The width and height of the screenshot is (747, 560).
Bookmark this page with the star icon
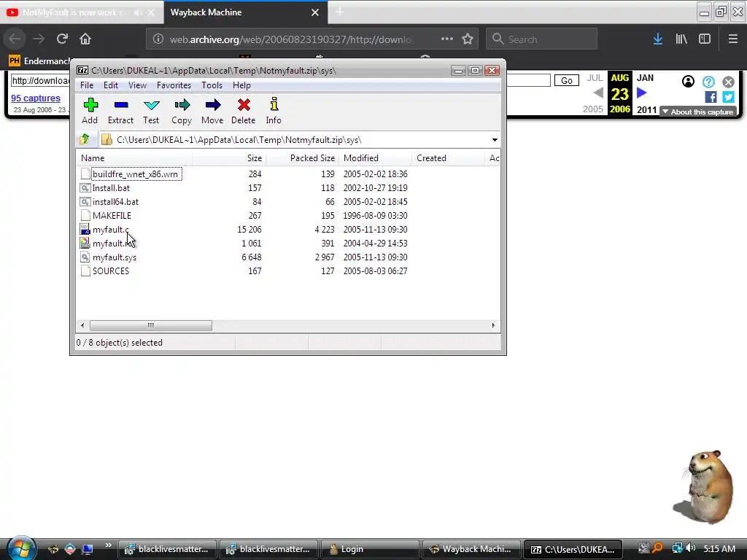(468, 39)
